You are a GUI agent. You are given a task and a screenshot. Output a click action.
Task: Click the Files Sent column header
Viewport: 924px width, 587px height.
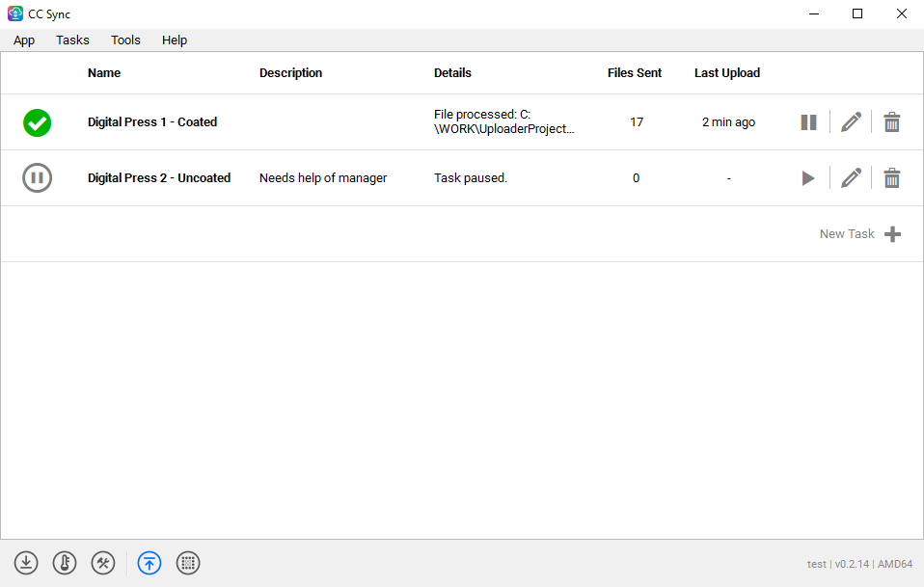click(x=635, y=73)
